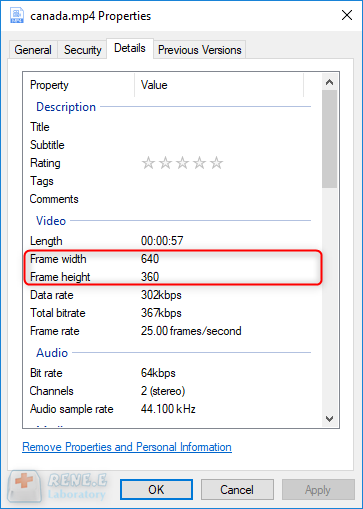Click the 64kbps bit rate value
The height and width of the screenshot is (509, 363).
[158, 373]
